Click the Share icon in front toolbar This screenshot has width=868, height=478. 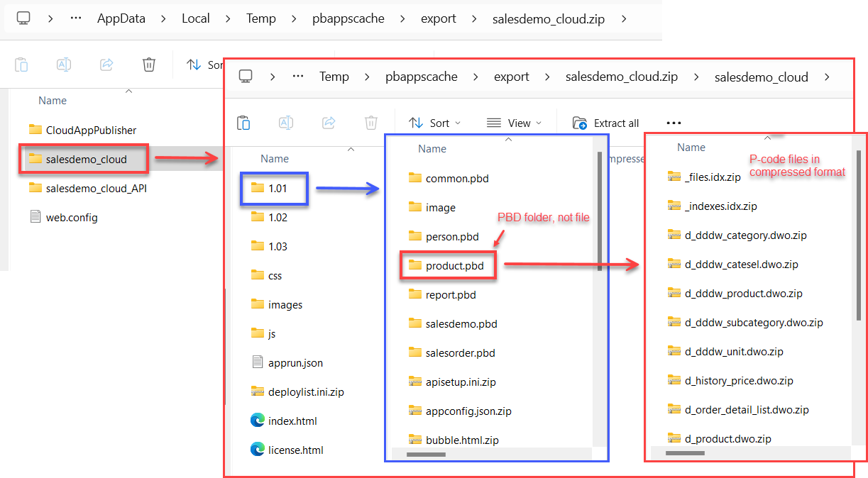click(x=329, y=123)
